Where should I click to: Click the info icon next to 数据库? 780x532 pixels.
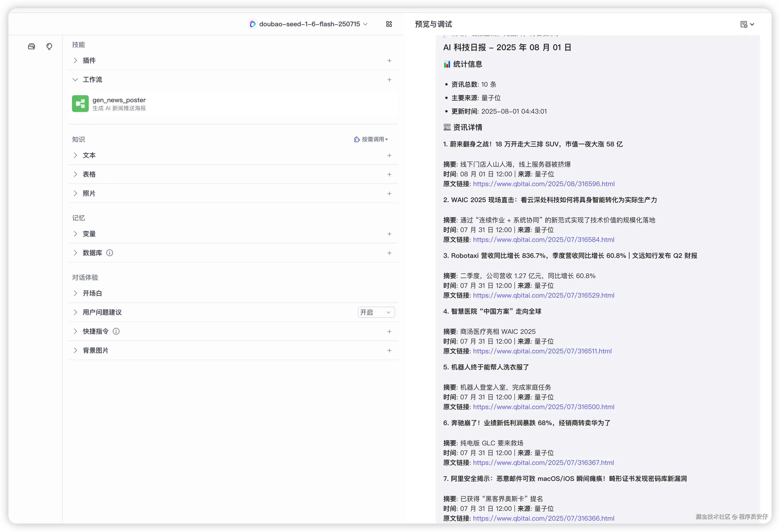109,253
